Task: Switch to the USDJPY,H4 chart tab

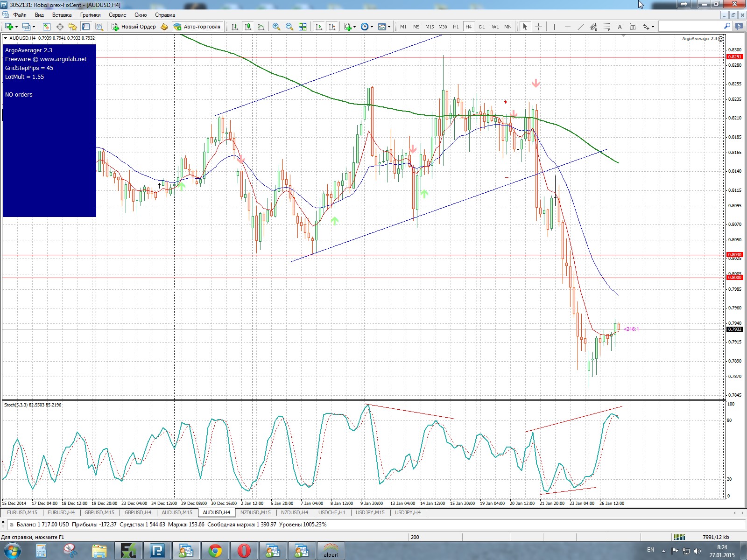Action: click(x=408, y=512)
